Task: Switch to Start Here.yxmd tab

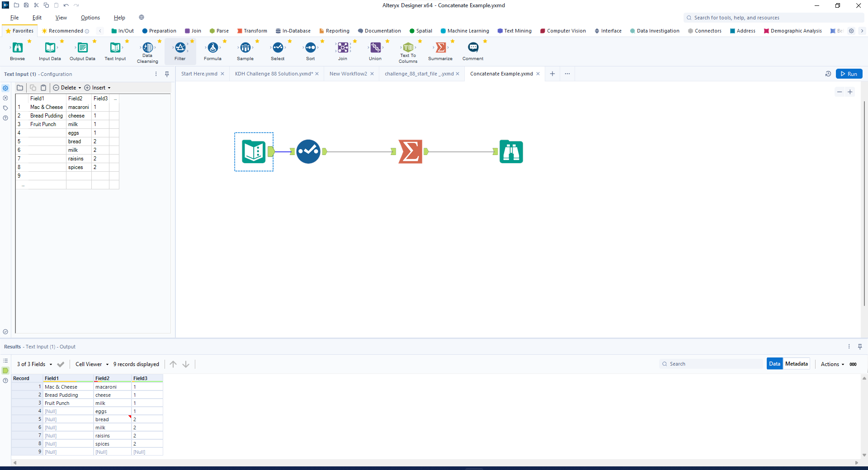Action: (x=199, y=74)
